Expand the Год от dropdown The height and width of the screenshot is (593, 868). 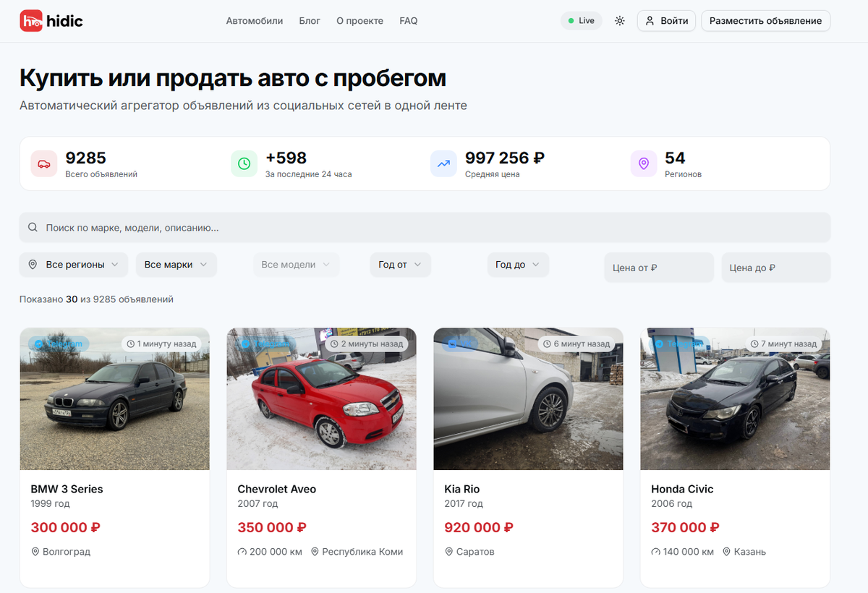(401, 265)
